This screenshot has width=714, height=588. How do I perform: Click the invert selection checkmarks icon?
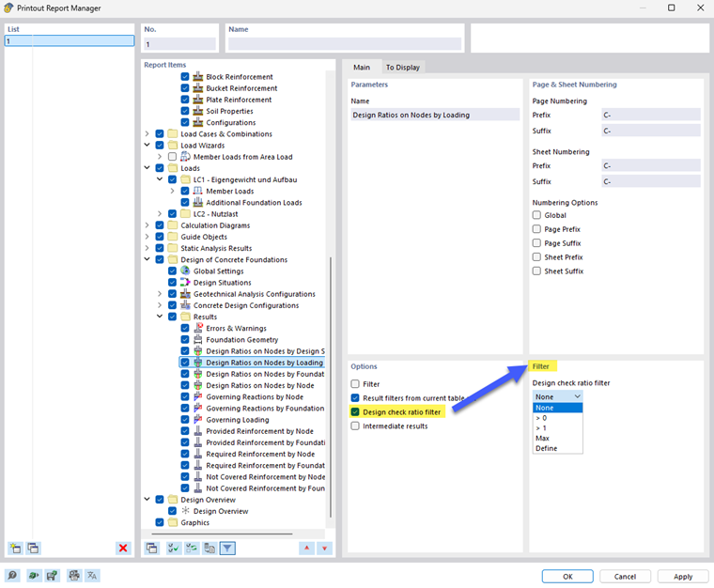[192, 548]
